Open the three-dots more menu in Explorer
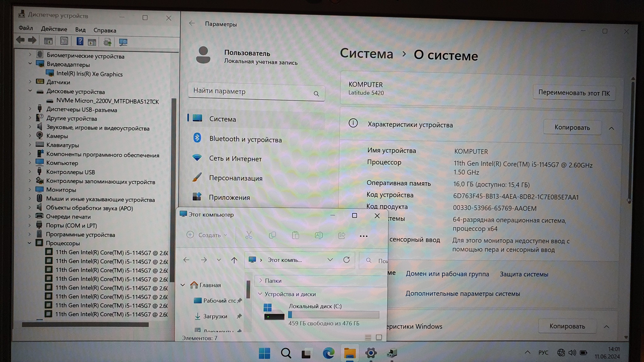The width and height of the screenshot is (644, 362). [x=363, y=236]
